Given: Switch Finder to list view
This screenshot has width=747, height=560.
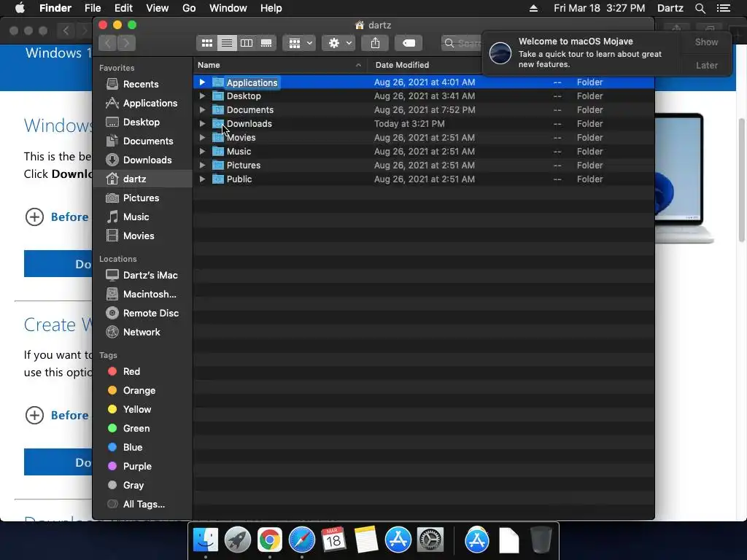Looking at the screenshot, I should (227, 43).
